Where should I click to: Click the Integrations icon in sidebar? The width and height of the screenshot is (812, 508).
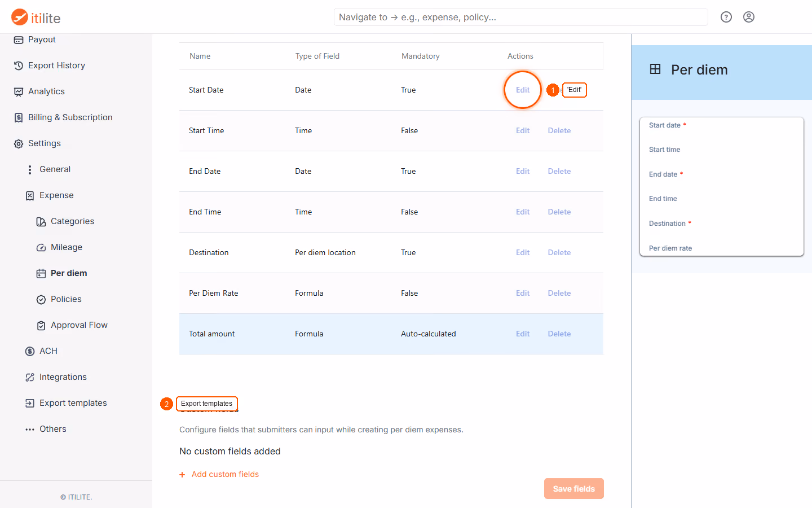coord(30,377)
